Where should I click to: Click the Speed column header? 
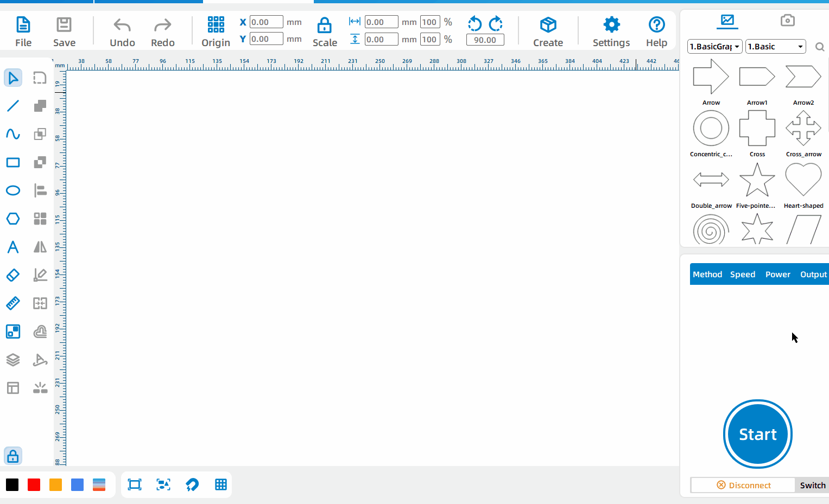(743, 275)
